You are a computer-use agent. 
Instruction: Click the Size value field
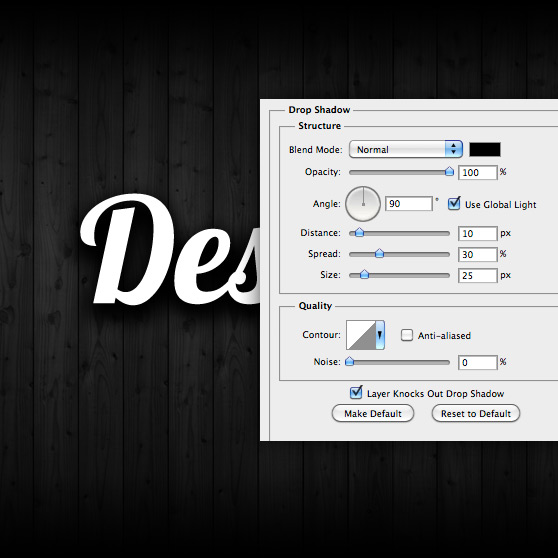pos(477,275)
